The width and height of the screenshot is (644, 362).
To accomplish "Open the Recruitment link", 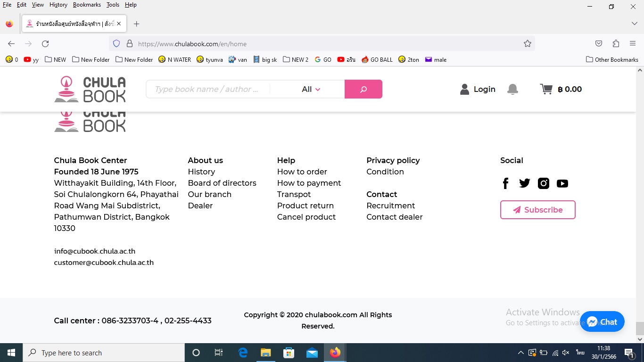I will pos(391,206).
